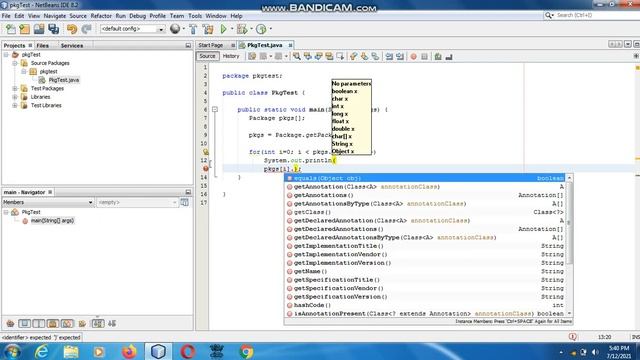Click the History view button
The width and height of the screenshot is (640, 360).
231,56
